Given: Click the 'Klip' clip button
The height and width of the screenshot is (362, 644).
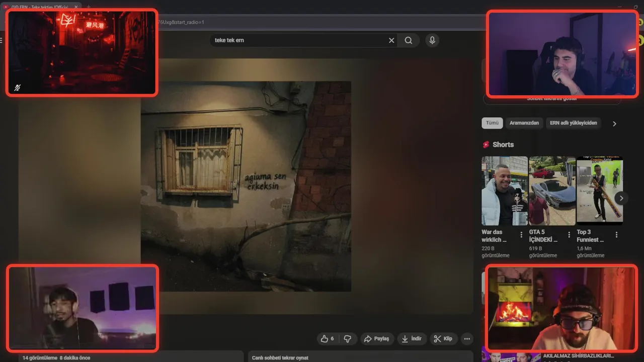Looking at the screenshot, I should pyautogui.click(x=443, y=339).
